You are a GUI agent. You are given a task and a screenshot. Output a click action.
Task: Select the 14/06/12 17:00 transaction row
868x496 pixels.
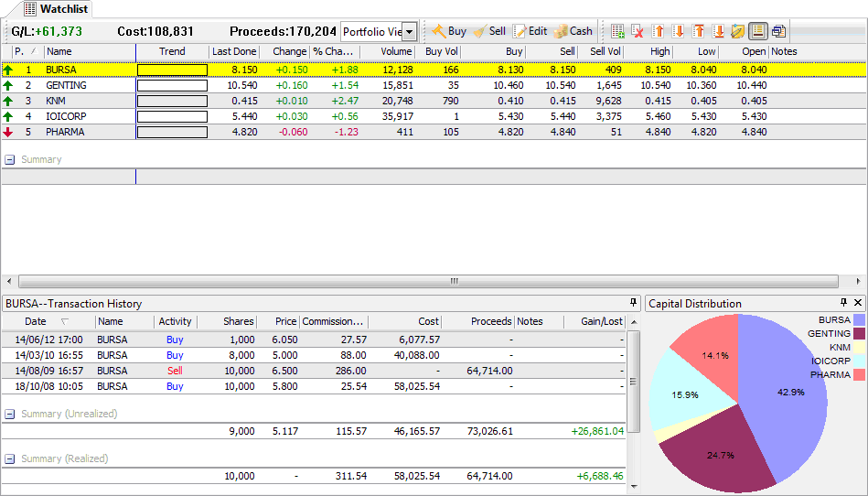(314, 340)
